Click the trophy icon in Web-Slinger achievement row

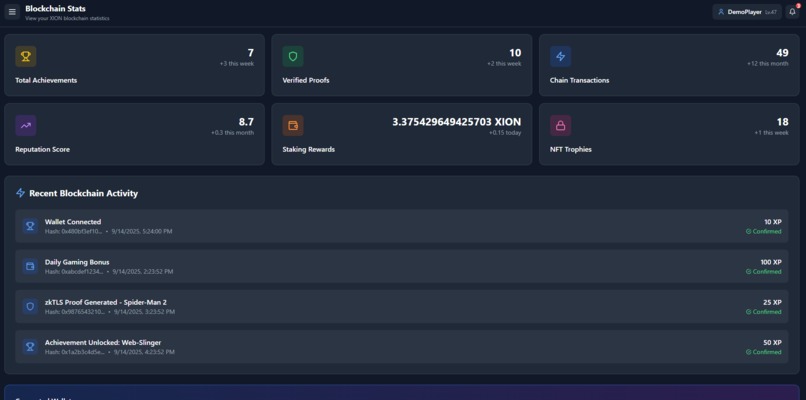(x=30, y=347)
